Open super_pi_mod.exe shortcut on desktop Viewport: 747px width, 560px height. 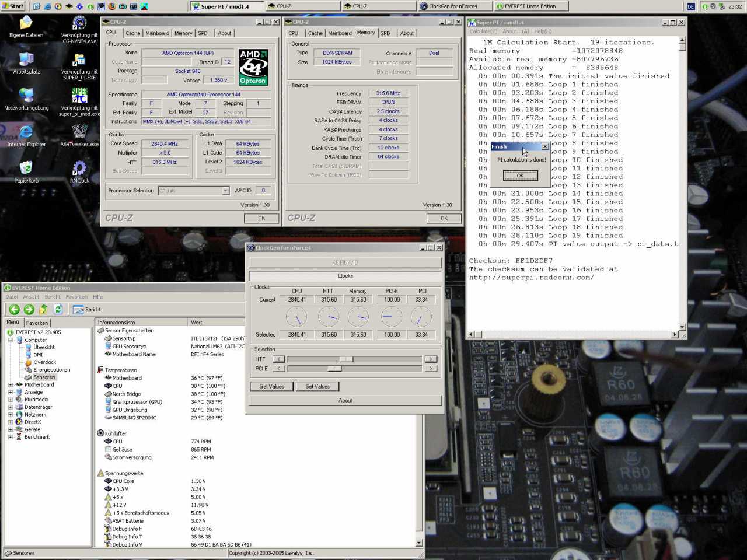[x=79, y=102]
